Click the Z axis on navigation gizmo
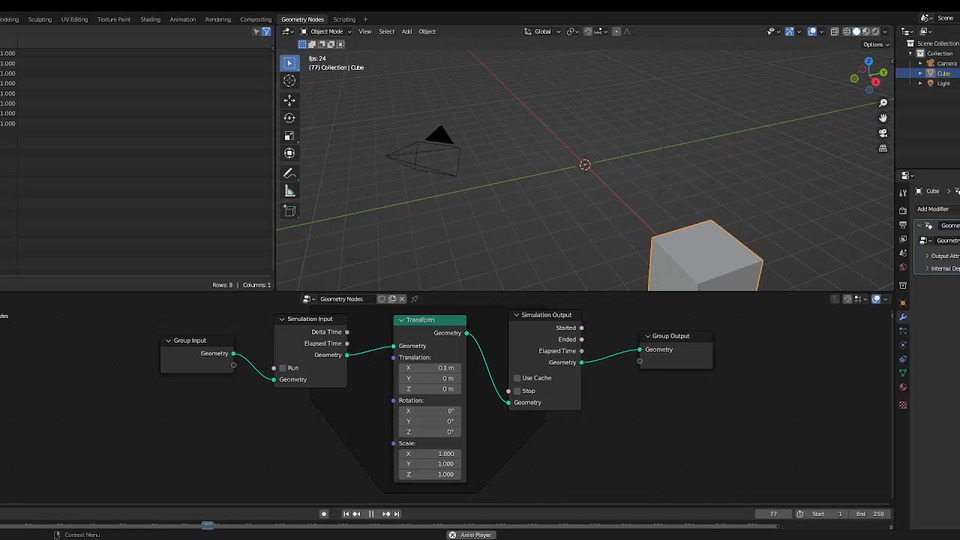 (x=869, y=62)
